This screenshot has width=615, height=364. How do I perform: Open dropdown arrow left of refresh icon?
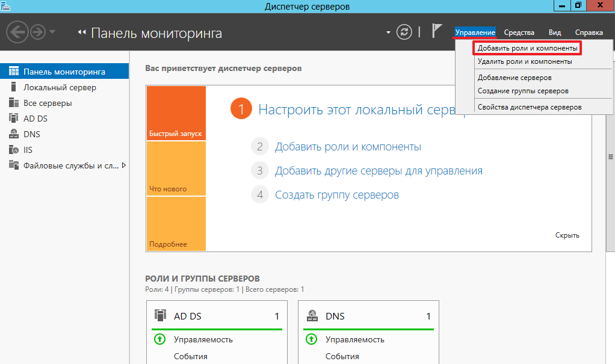(x=389, y=32)
